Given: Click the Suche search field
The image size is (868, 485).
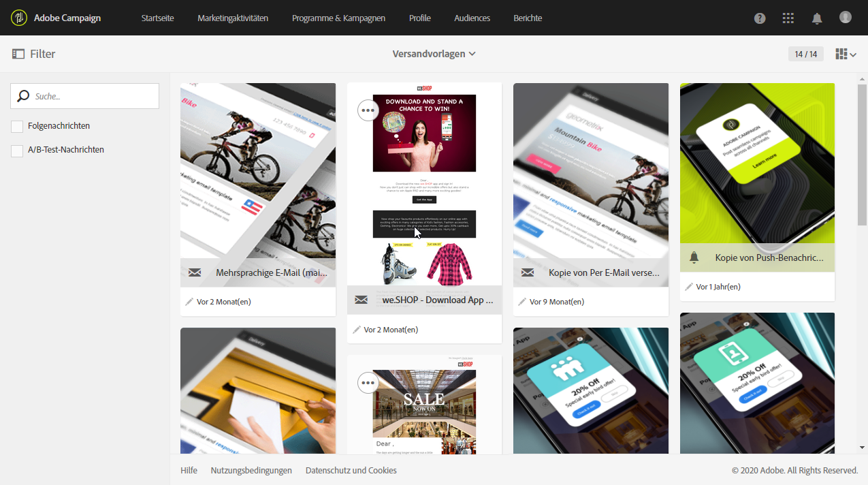Looking at the screenshot, I should click(84, 96).
